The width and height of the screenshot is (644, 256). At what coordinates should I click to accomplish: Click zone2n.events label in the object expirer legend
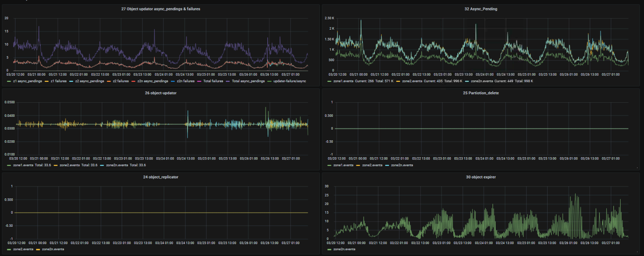pyautogui.click(x=344, y=249)
